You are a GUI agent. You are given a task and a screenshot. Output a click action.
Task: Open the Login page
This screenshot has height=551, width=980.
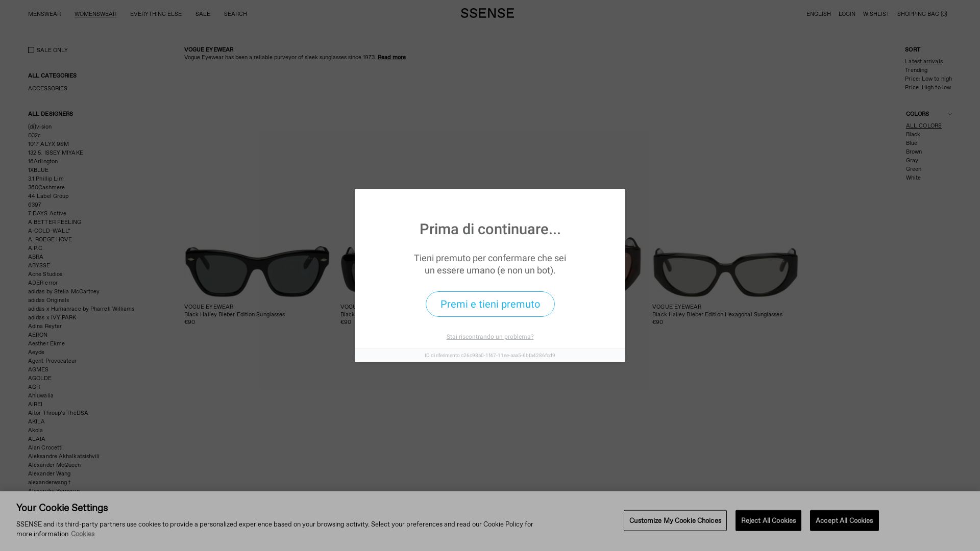(847, 14)
